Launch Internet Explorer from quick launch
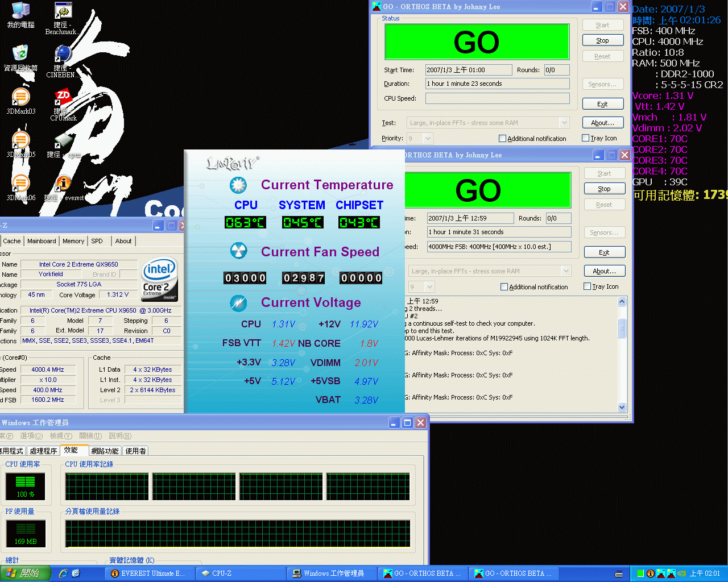This screenshot has width=728, height=582. tap(63, 573)
